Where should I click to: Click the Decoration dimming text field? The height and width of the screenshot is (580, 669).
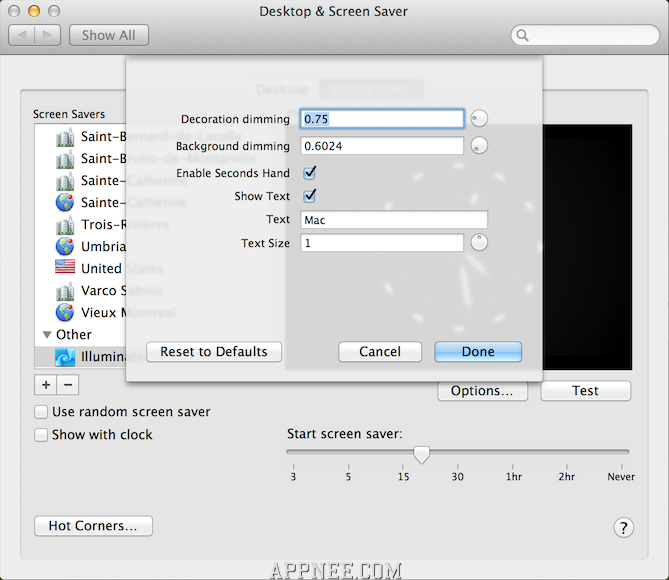382,119
